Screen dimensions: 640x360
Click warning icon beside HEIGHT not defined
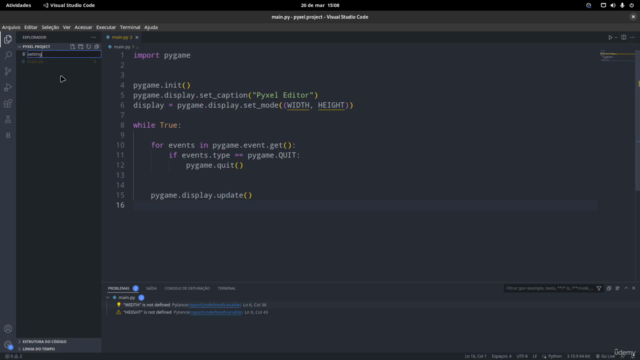[119, 312]
